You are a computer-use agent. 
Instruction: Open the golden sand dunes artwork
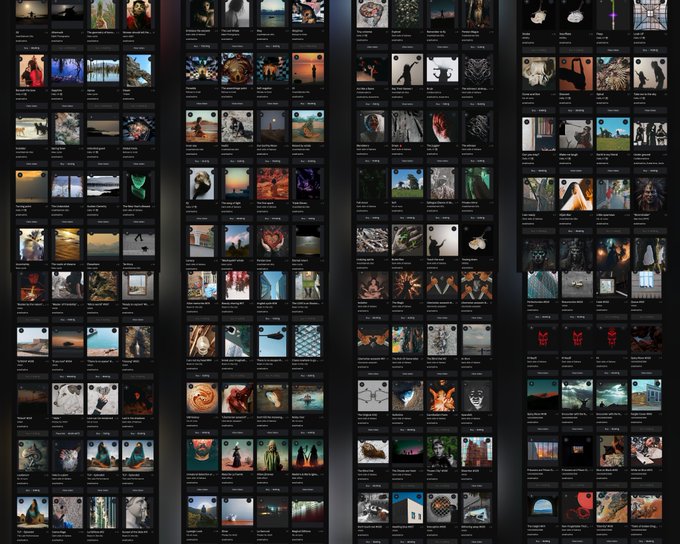[x=67, y=245]
